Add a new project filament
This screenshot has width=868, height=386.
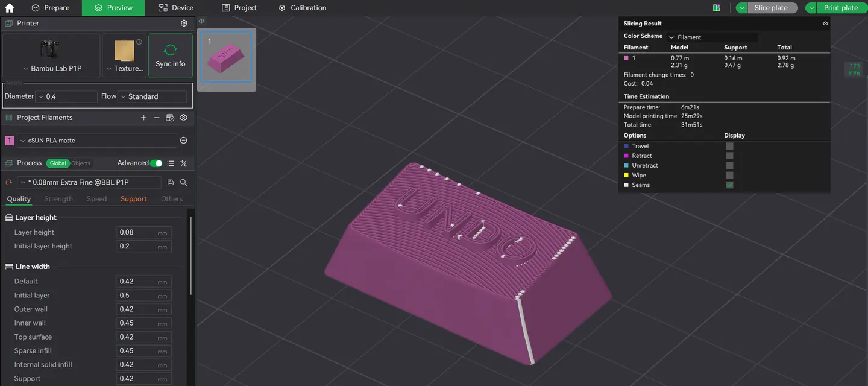point(143,118)
